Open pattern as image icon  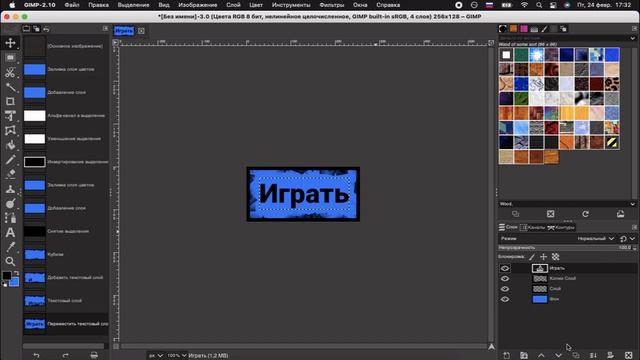(x=620, y=214)
